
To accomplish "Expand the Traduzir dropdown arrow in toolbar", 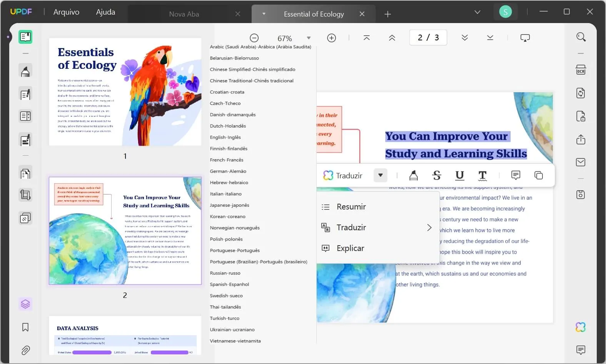I will coord(381,175).
